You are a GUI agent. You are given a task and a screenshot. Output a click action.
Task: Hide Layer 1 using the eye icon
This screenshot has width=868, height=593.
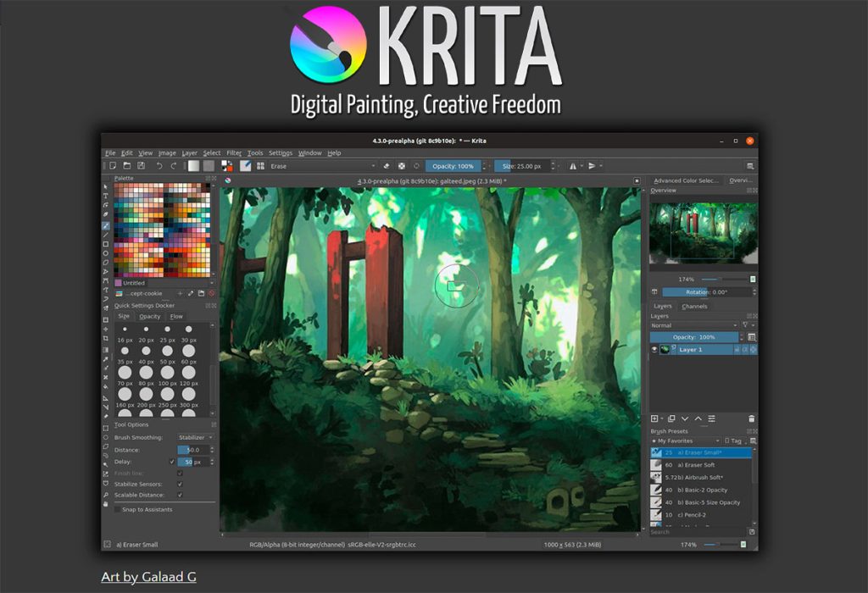point(654,350)
